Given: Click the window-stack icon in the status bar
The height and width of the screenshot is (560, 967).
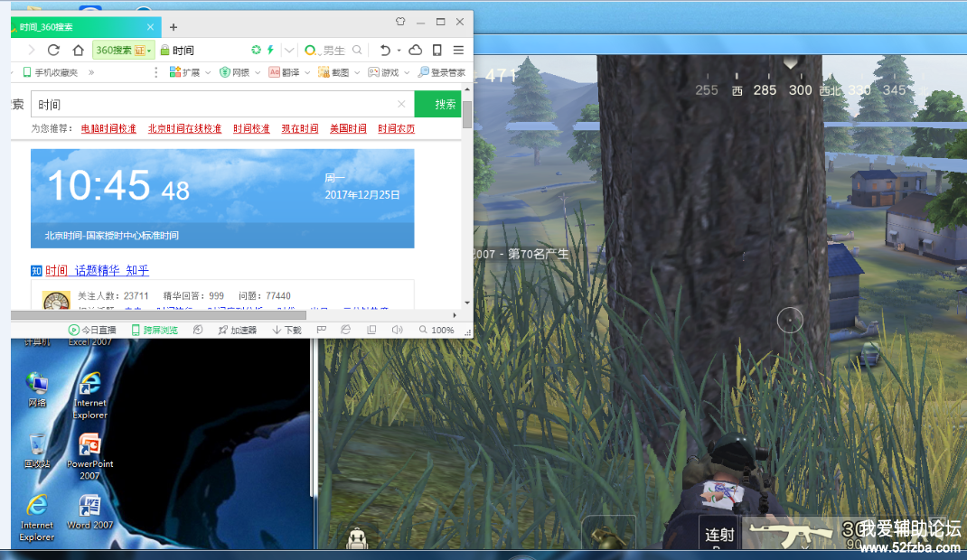Looking at the screenshot, I should pos(371,330).
